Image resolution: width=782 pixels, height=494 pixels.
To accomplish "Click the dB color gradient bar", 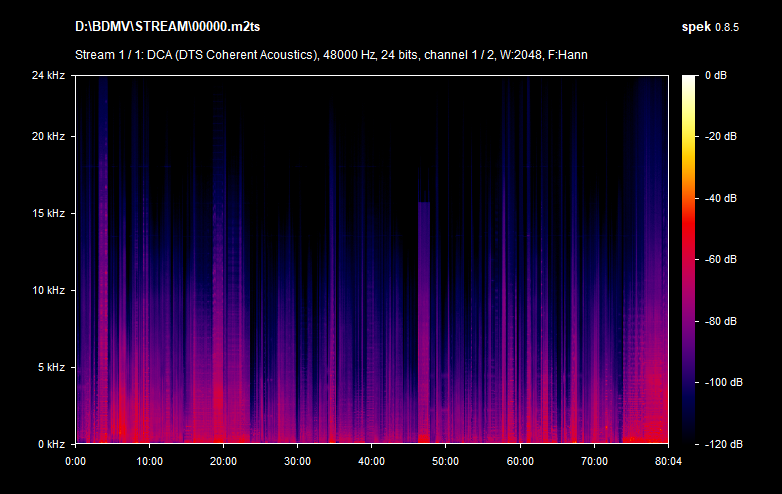I will point(689,259).
